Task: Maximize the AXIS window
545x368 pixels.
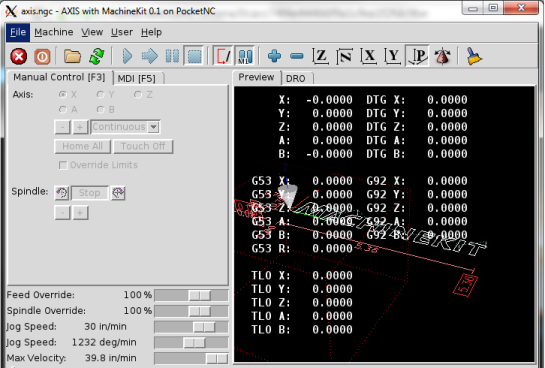Action: 493,8
